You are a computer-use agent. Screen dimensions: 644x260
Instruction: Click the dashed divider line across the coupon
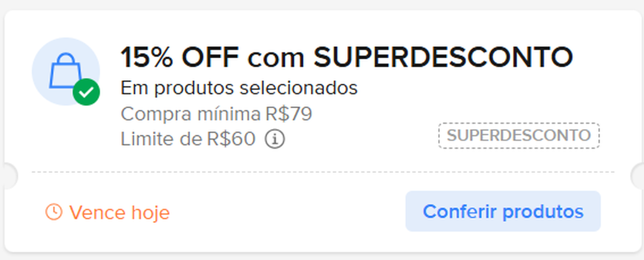click(x=323, y=172)
